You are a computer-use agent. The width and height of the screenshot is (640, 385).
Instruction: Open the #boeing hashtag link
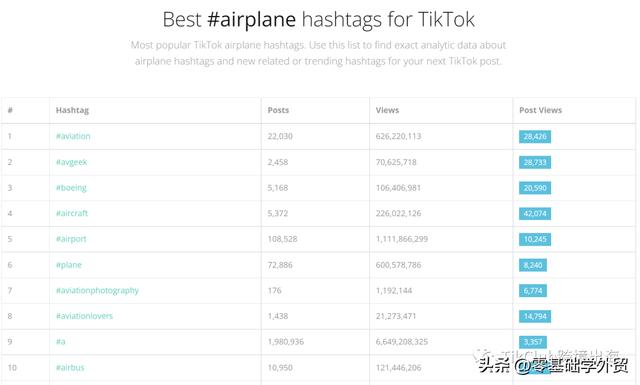(x=71, y=188)
